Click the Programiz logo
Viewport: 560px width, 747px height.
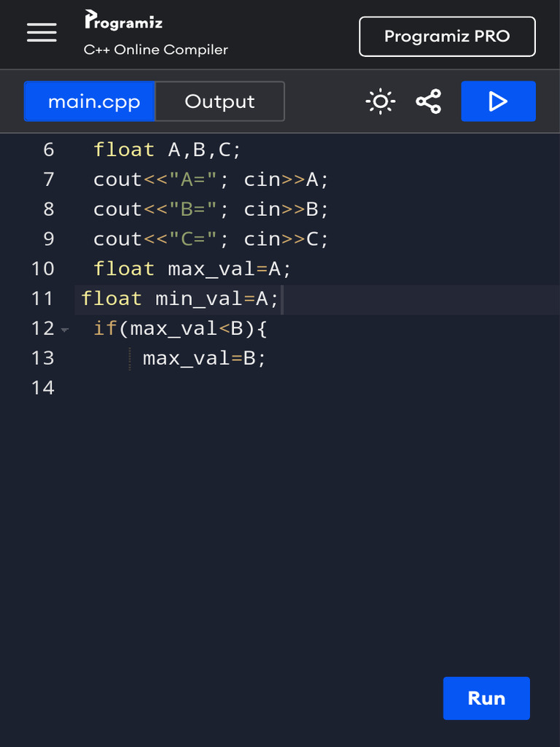[x=124, y=20]
